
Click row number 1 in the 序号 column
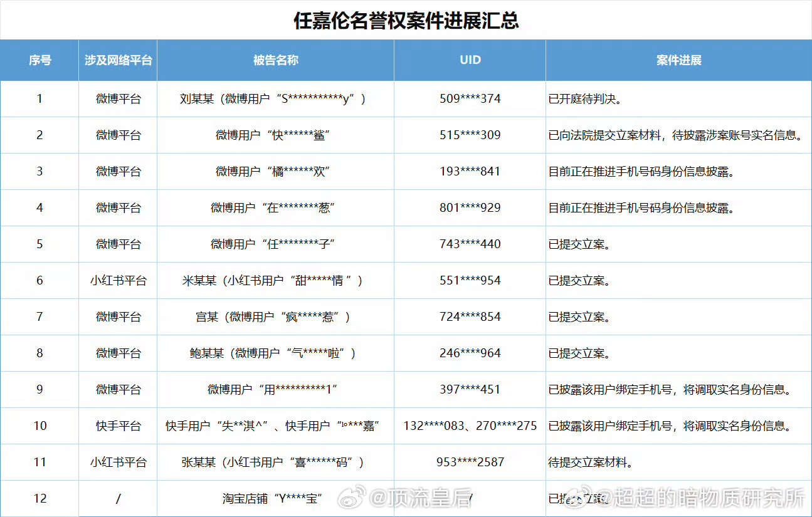click(39, 98)
